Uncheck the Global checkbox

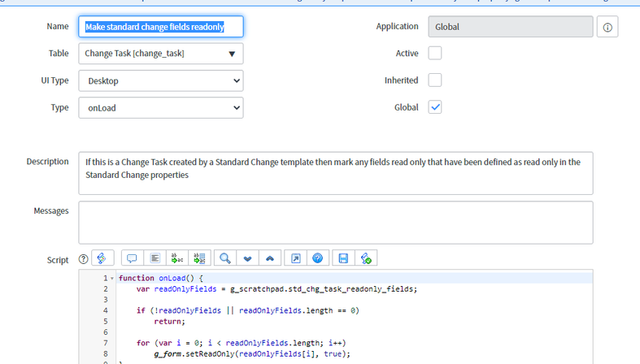click(x=435, y=107)
